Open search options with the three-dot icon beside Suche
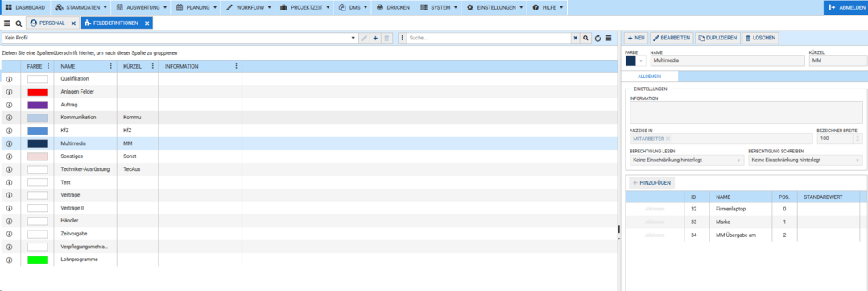The image size is (868, 291). pyautogui.click(x=402, y=38)
